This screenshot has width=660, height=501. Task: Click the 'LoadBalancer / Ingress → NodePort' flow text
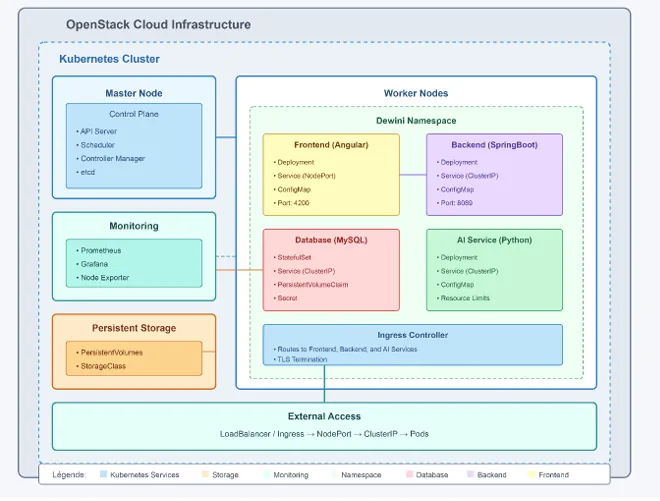pyautogui.click(x=285, y=434)
